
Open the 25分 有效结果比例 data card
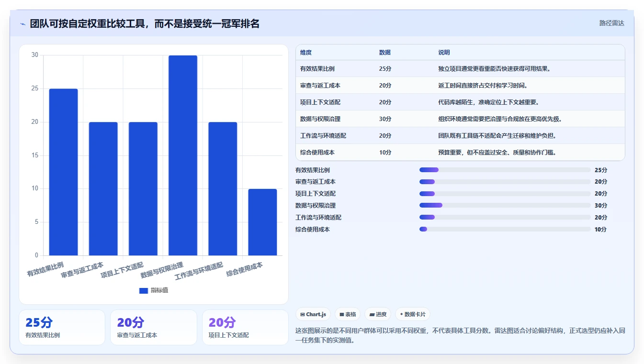pos(62,327)
